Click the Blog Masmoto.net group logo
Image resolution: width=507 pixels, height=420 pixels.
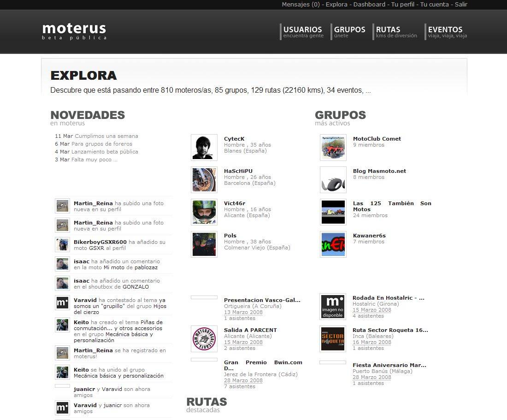pyautogui.click(x=333, y=180)
